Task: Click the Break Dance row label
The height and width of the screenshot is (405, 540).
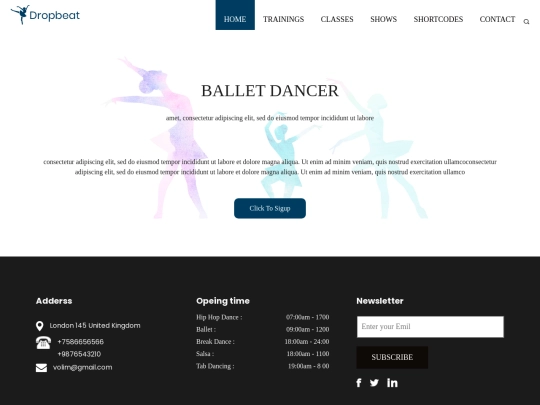Action: tap(215, 342)
